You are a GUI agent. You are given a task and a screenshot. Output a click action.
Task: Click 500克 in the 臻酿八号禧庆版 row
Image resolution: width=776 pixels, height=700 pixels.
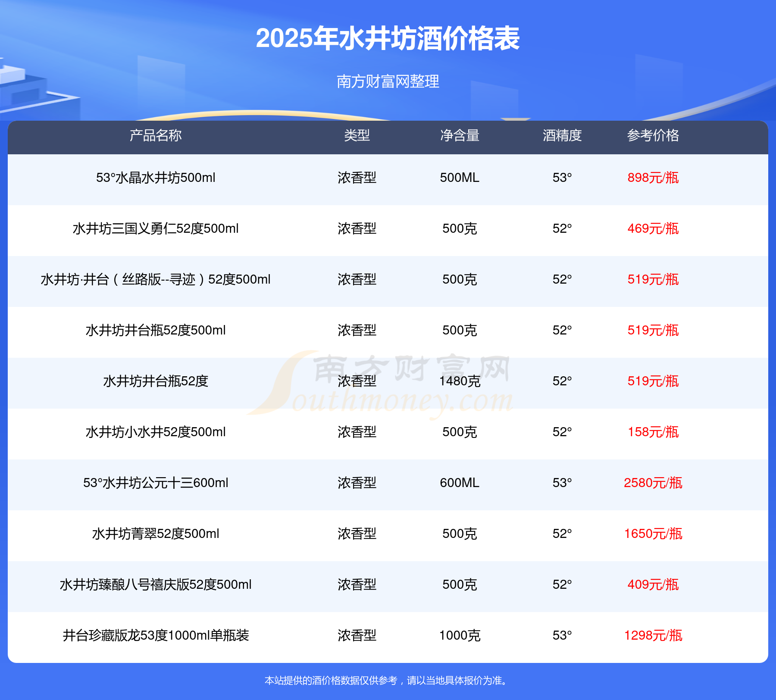click(460, 584)
